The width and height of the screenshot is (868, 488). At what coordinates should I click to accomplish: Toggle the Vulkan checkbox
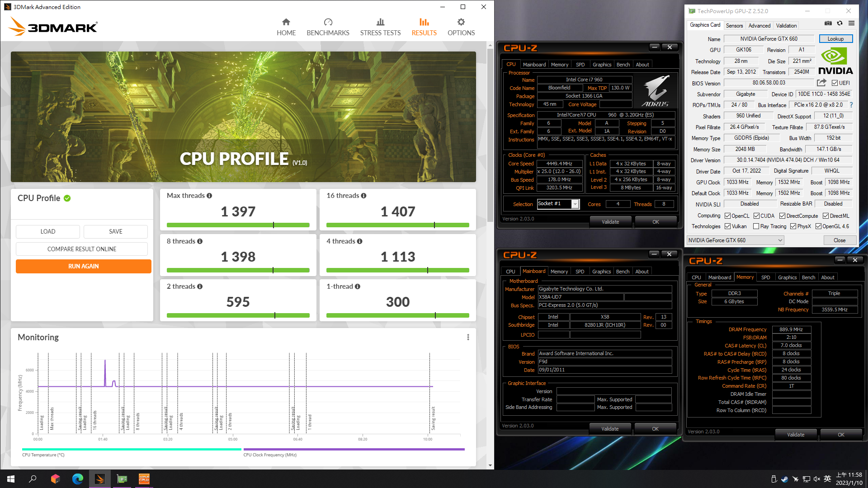pos(727,226)
